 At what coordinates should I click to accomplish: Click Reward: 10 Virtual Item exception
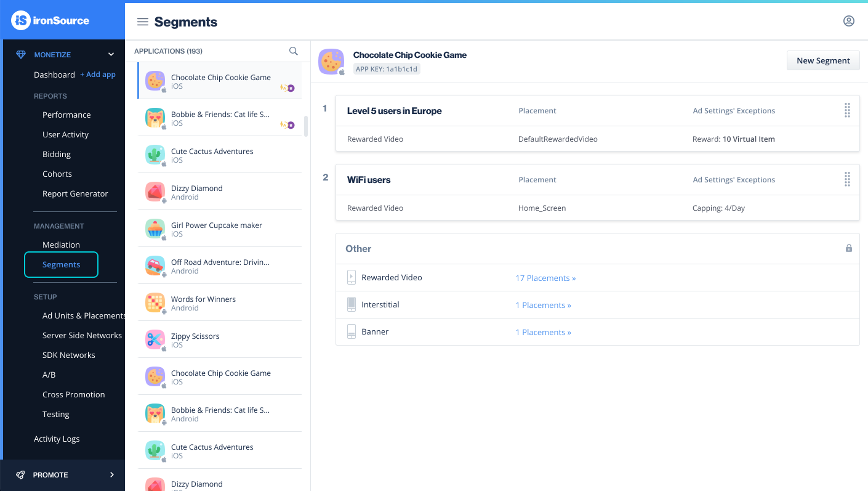733,139
